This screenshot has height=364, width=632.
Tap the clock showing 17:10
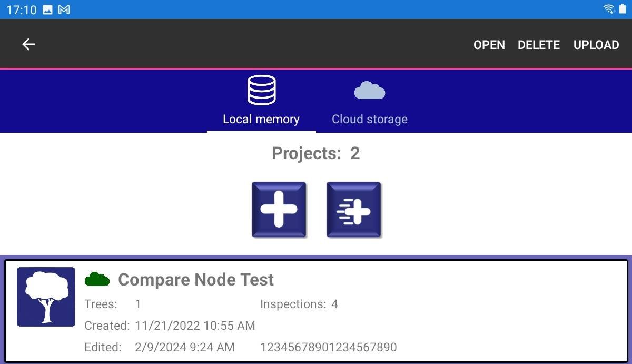pos(22,9)
